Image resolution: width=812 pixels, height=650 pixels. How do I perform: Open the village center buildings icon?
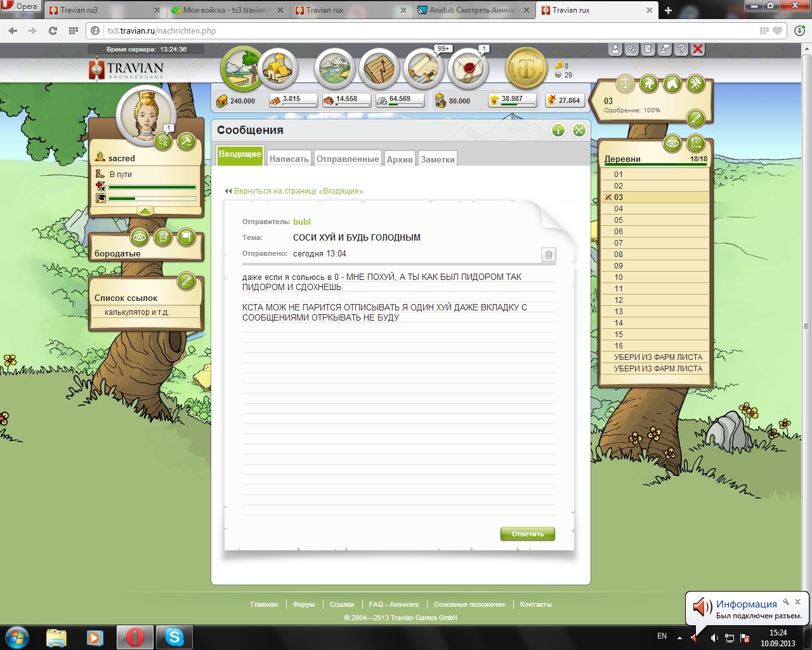pos(278,69)
